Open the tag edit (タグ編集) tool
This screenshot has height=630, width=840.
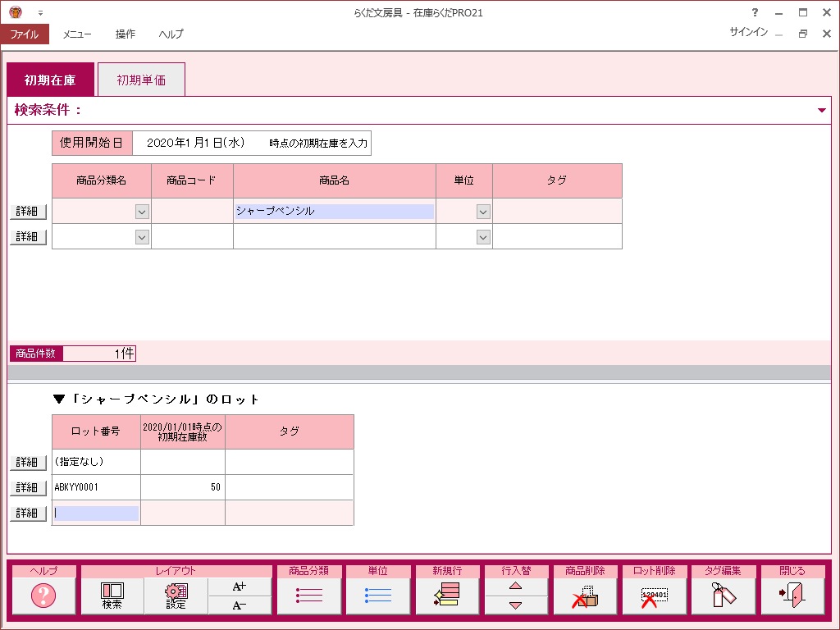tap(724, 596)
